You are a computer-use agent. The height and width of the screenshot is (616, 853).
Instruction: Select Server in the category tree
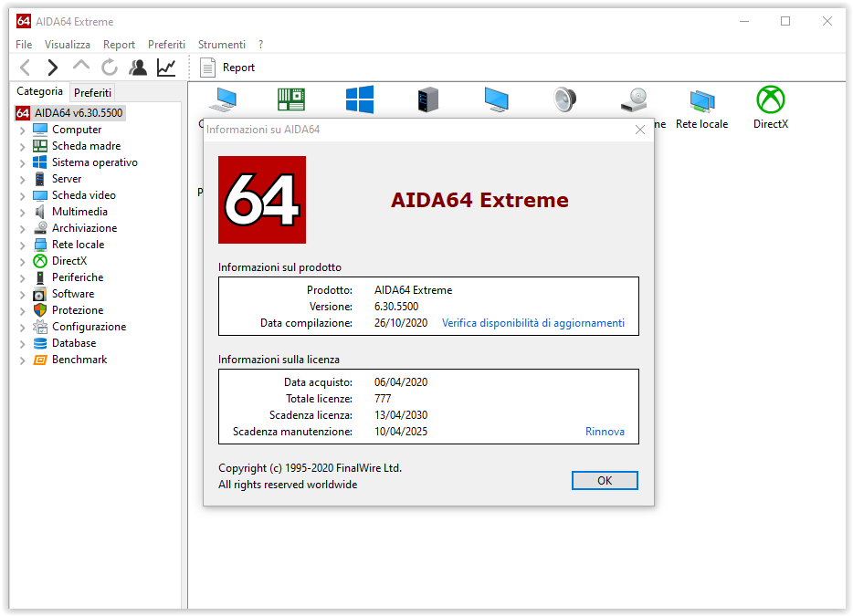pyautogui.click(x=67, y=179)
